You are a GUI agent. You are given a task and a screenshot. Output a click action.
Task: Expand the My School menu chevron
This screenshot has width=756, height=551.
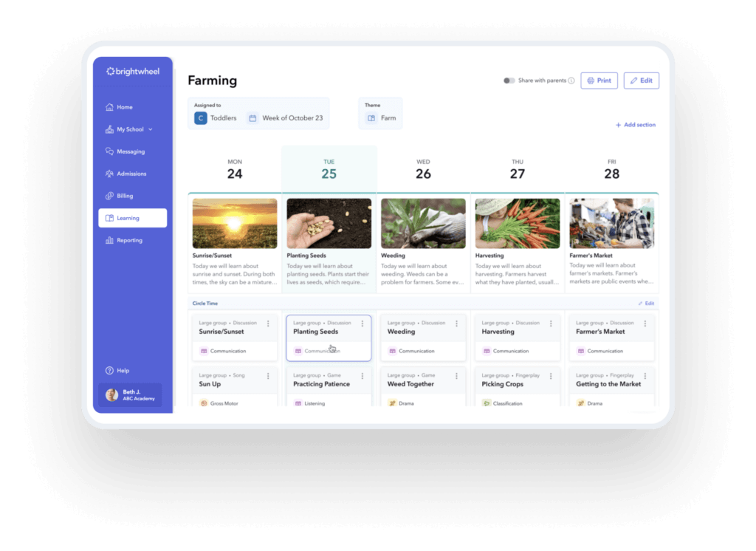click(x=151, y=129)
